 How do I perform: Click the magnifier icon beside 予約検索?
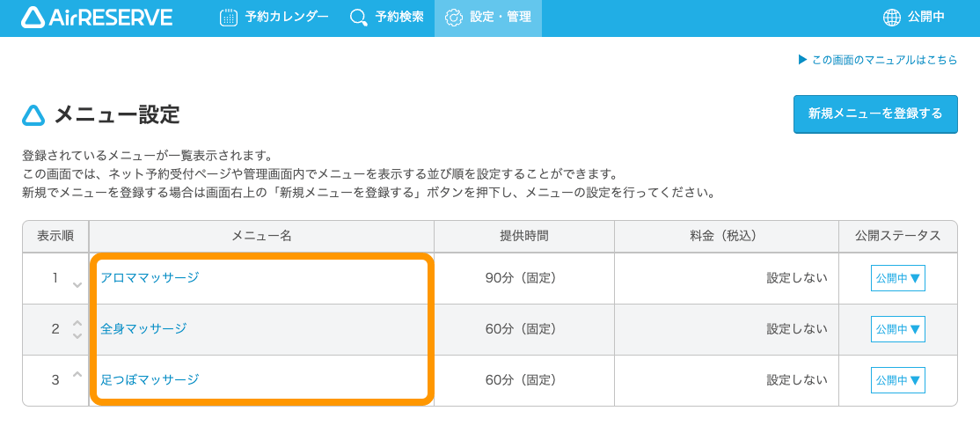click(359, 18)
